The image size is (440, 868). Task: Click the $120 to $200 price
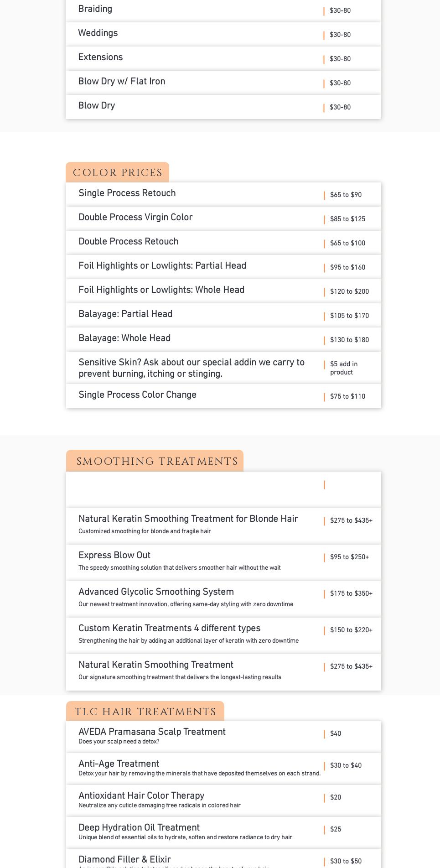coord(349,292)
